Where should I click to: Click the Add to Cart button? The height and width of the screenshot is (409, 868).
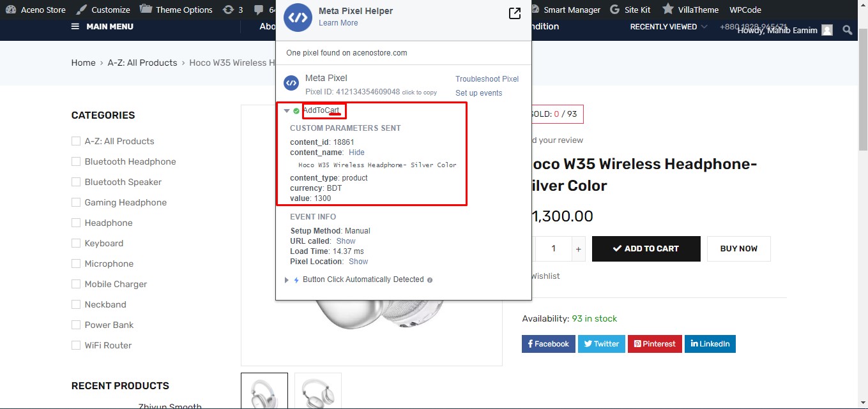point(646,249)
